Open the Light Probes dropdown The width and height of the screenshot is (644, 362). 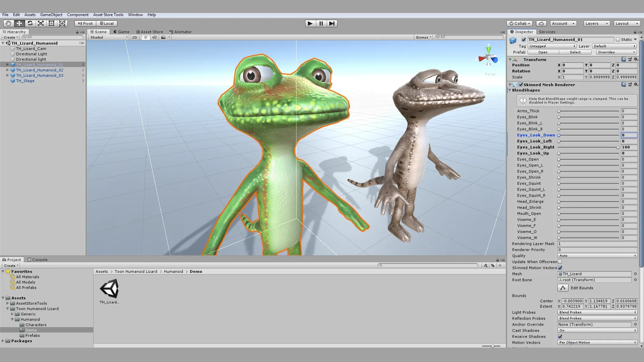(x=597, y=312)
